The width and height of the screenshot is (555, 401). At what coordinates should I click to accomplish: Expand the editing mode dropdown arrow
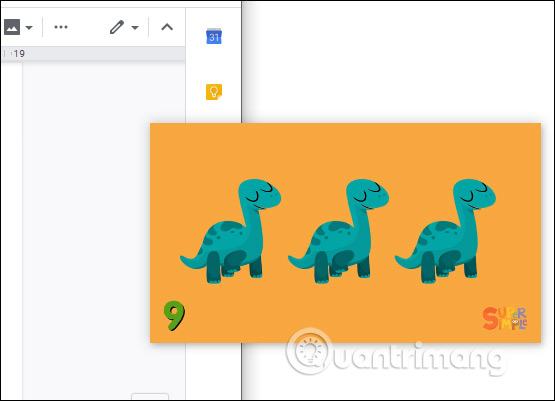(x=135, y=28)
